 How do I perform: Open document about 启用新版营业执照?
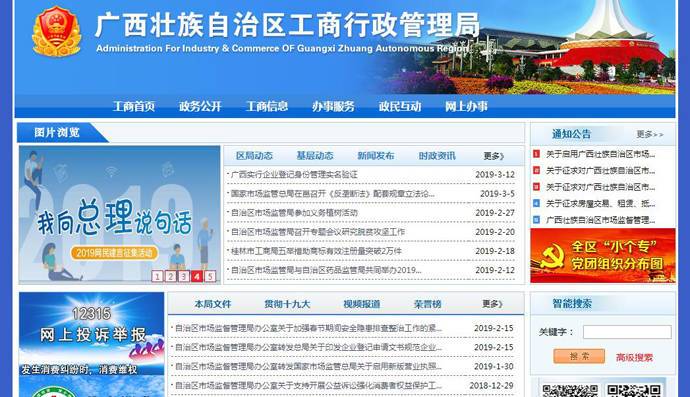(x=308, y=366)
